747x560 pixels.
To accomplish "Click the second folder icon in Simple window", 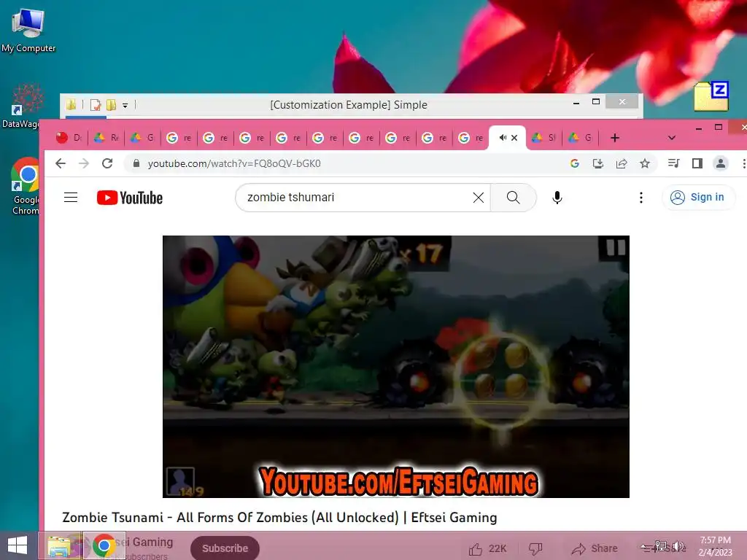I will pos(111,105).
